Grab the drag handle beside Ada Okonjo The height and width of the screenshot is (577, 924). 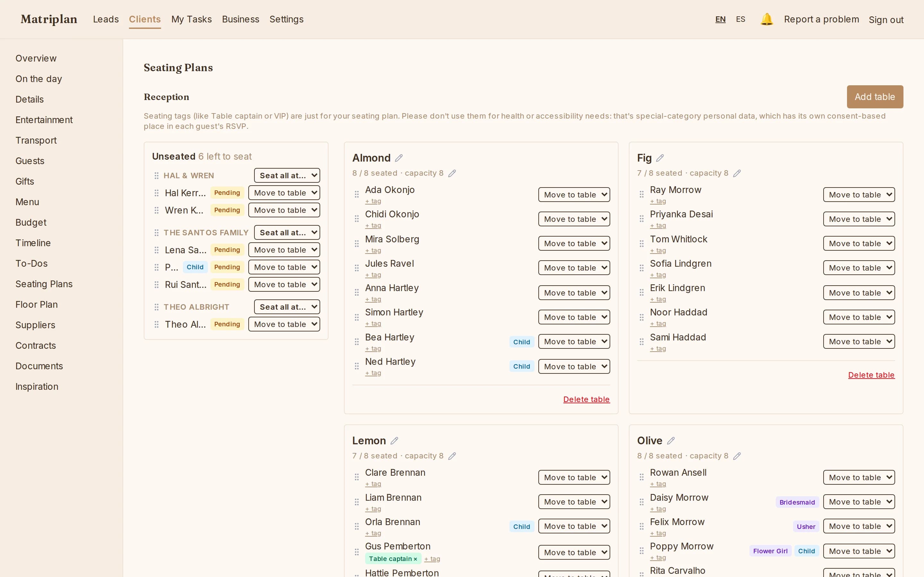(357, 194)
